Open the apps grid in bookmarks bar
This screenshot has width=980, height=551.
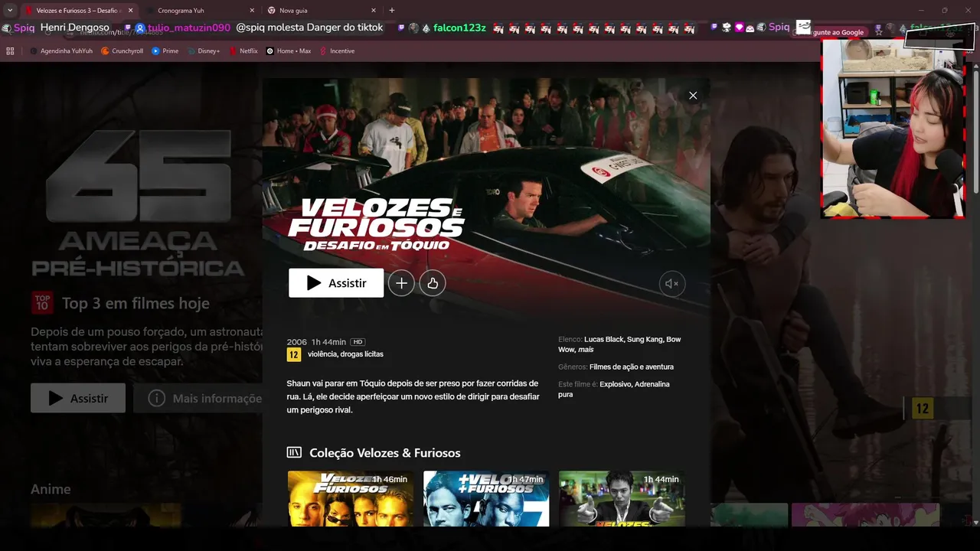tap(10, 51)
